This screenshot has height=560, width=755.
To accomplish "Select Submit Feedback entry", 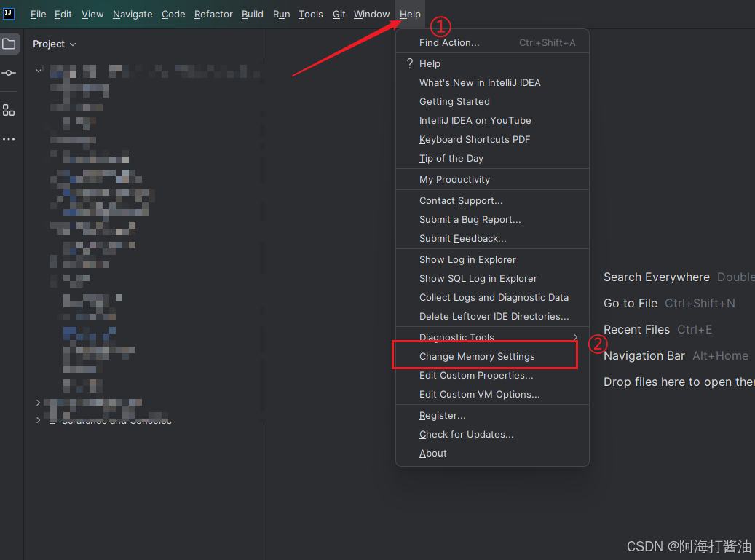I will [x=492, y=238].
